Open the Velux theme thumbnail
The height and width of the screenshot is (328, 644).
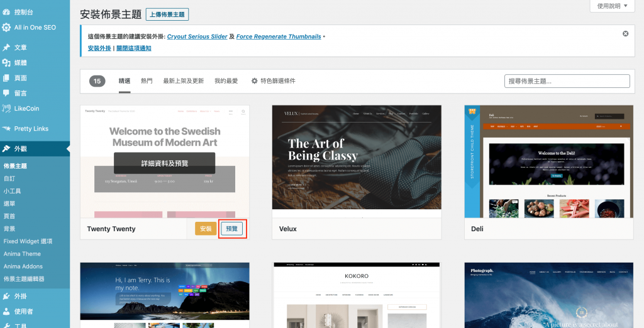357,161
